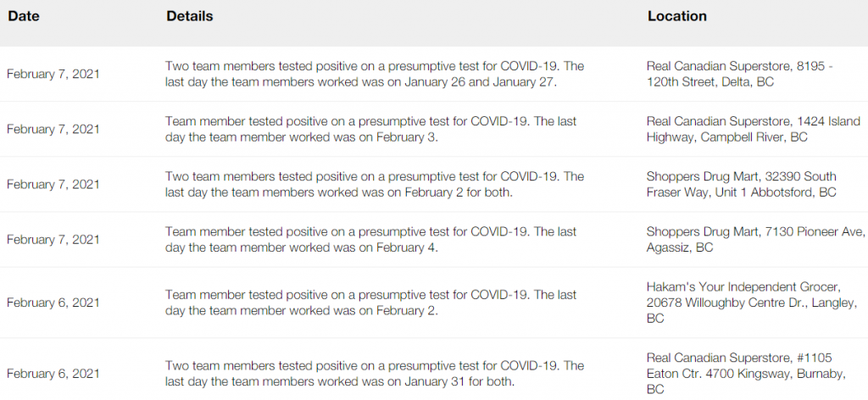Viewport: 868px width, 400px height.
Task: Click the Burnaby Eaton Ctr. Kingsway location
Action: pos(746,374)
